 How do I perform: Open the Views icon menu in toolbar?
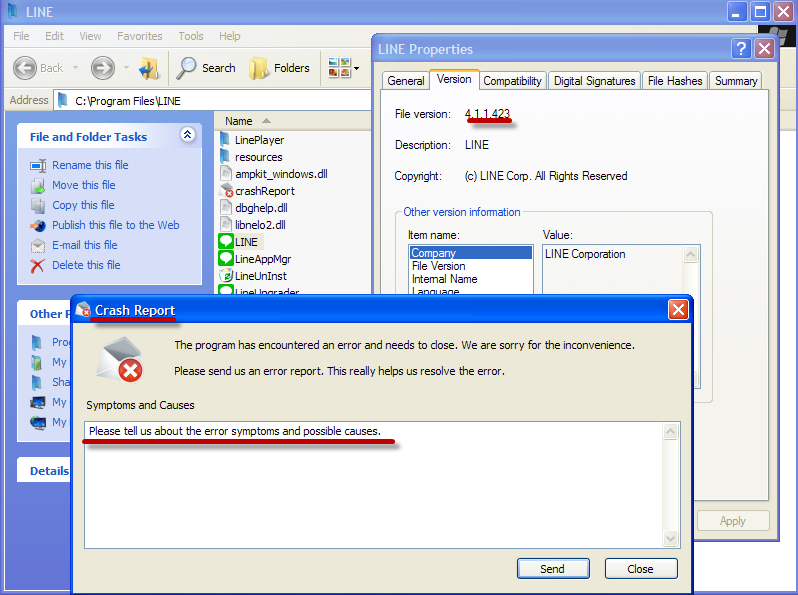coord(339,68)
